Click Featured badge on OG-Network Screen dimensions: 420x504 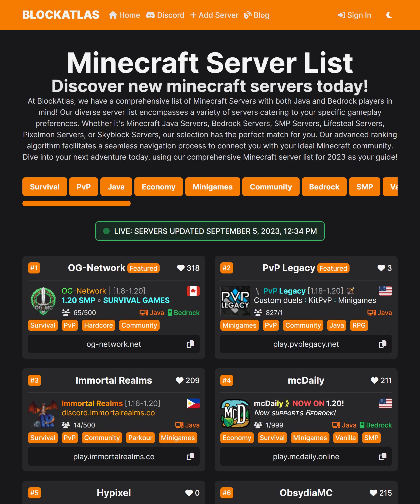pos(143,268)
